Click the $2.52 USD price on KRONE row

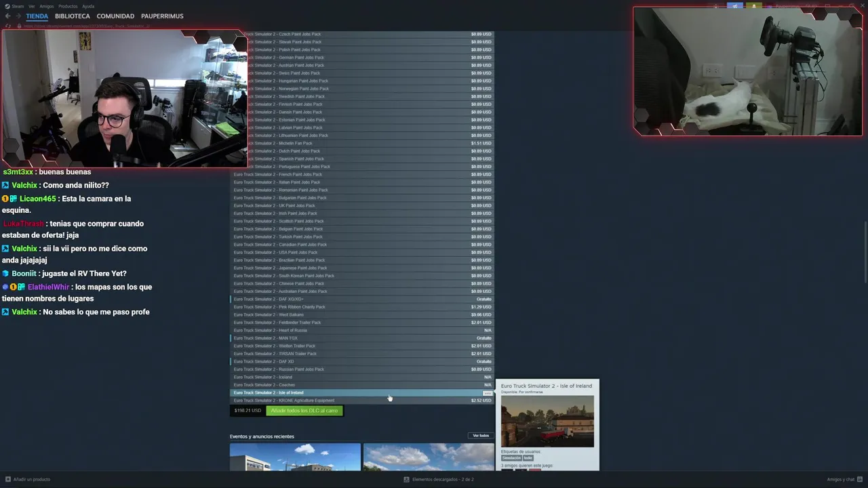(481, 401)
